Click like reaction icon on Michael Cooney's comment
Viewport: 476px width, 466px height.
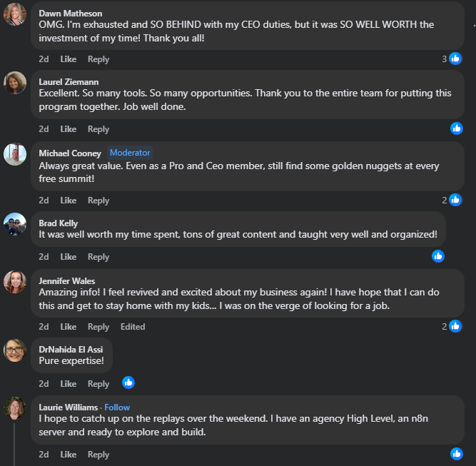point(455,200)
